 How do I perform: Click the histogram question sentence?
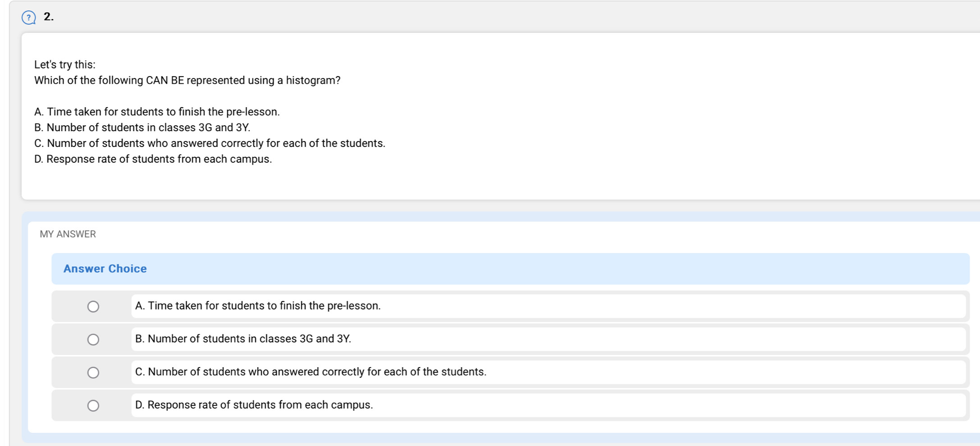click(x=187, y=80)
